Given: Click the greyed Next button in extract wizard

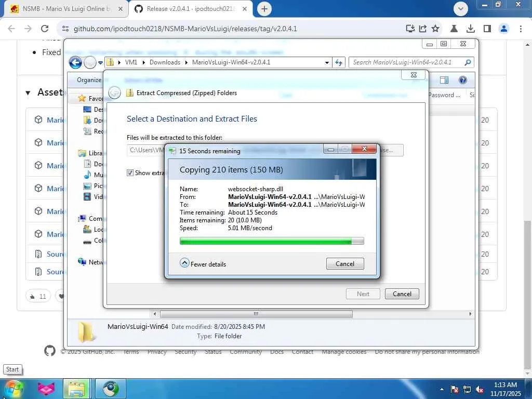Looking at the screenshot, I should (363, 294).
